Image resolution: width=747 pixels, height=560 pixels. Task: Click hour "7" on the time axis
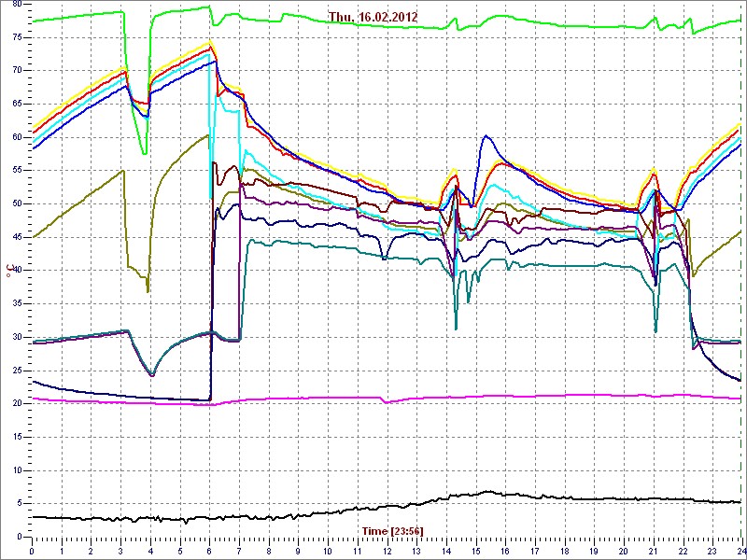coord(239,551)
